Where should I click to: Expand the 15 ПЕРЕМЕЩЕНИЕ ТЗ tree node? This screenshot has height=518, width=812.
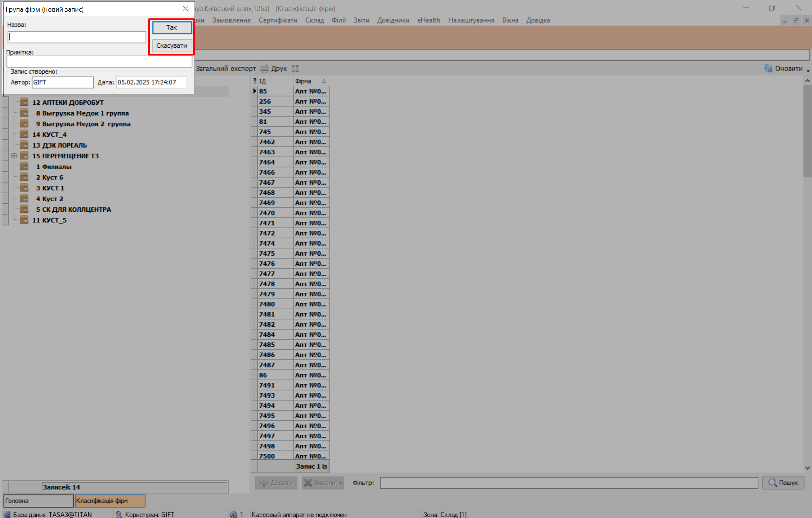coord(14,156)
